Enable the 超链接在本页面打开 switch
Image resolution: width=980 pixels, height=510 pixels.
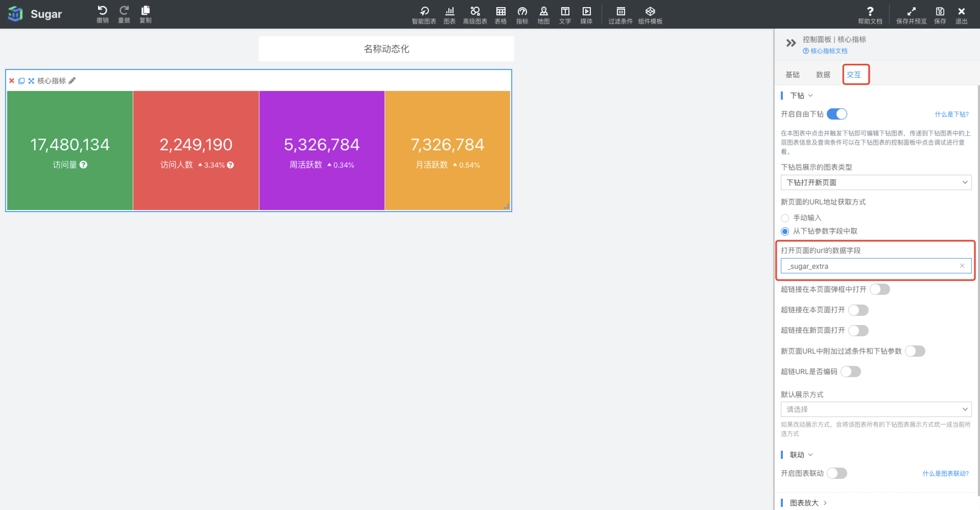(x=858, y=310)
